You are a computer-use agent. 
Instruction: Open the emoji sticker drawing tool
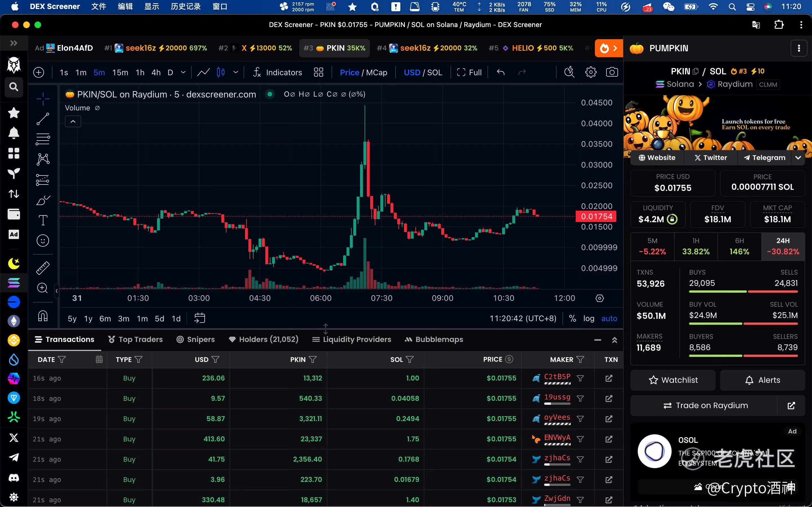coord(43,241)
